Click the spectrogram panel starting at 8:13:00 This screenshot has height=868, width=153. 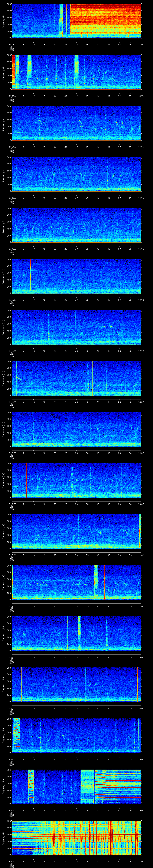click(77, 174)
